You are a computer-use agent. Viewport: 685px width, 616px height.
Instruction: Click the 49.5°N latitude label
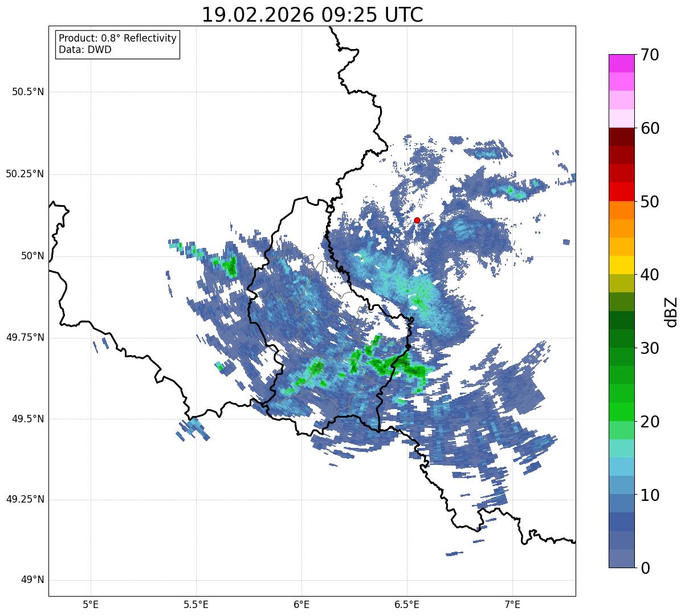pos(28,419)
